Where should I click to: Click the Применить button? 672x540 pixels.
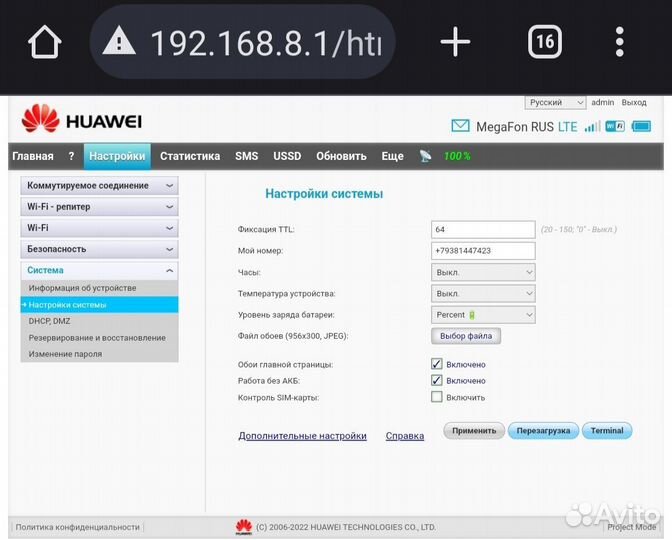474,431
